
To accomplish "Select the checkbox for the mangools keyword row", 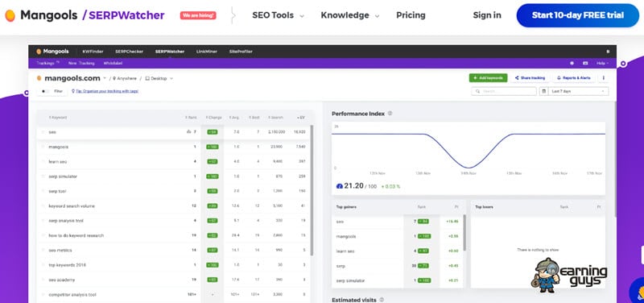I will coord(43,147).
